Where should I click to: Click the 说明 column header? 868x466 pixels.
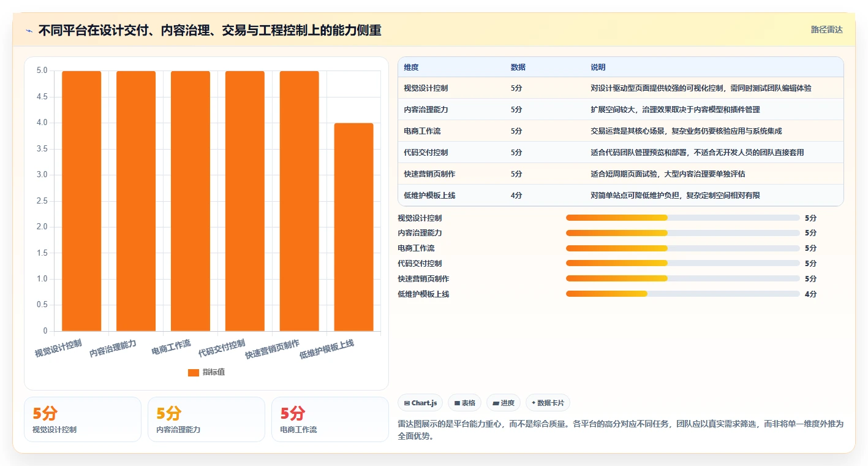point(598,67)
